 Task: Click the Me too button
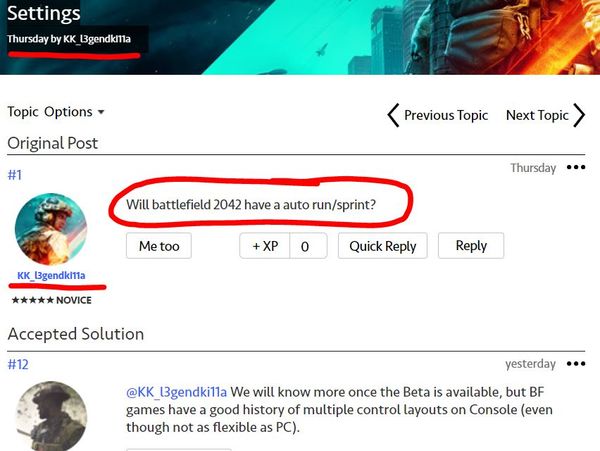(159, 246)
